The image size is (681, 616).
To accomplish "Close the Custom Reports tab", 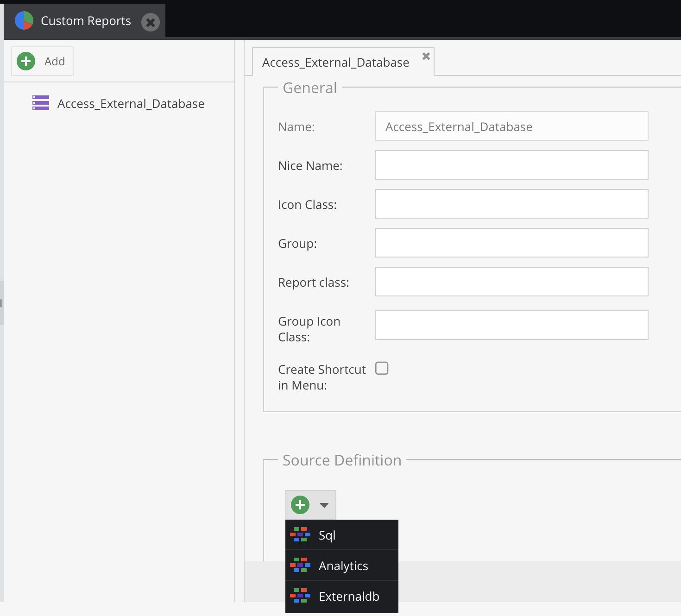I will [x=151, y=22].
